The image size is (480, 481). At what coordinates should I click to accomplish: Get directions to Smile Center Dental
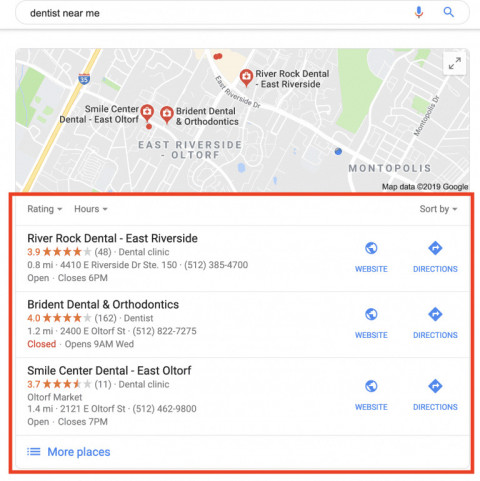[x=435, y=386]
